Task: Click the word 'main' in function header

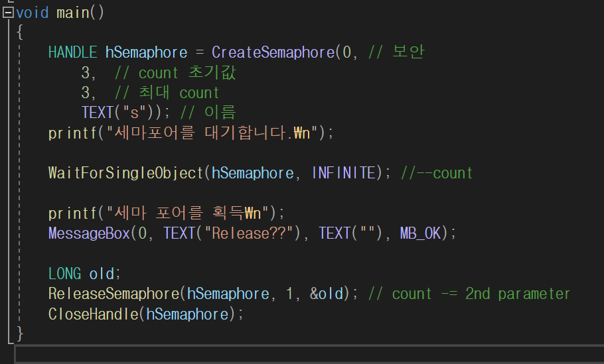Action: click(73, 13)
